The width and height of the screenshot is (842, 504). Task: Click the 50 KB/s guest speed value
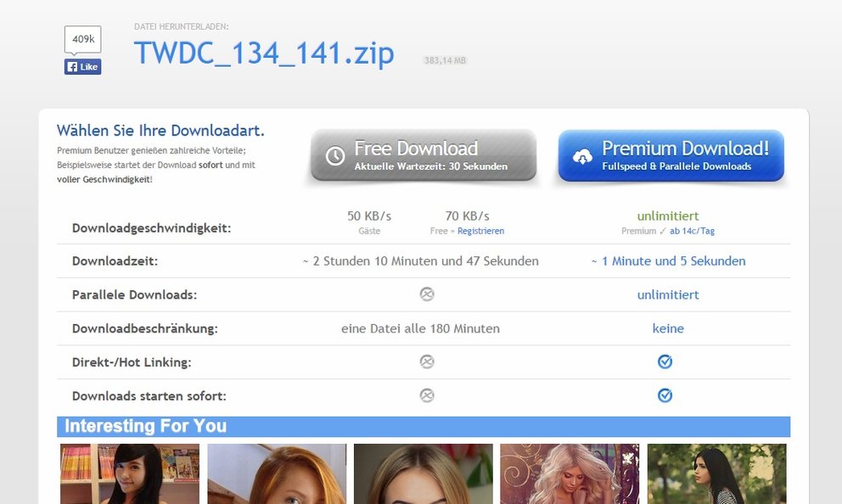tap(369, 216)
